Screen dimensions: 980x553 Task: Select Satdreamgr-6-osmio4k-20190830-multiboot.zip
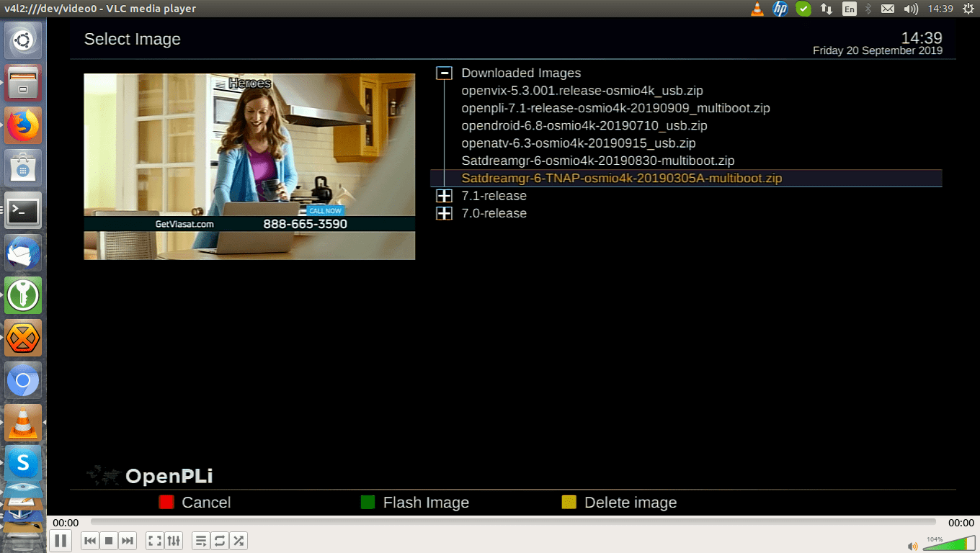[x=598, y=161]
